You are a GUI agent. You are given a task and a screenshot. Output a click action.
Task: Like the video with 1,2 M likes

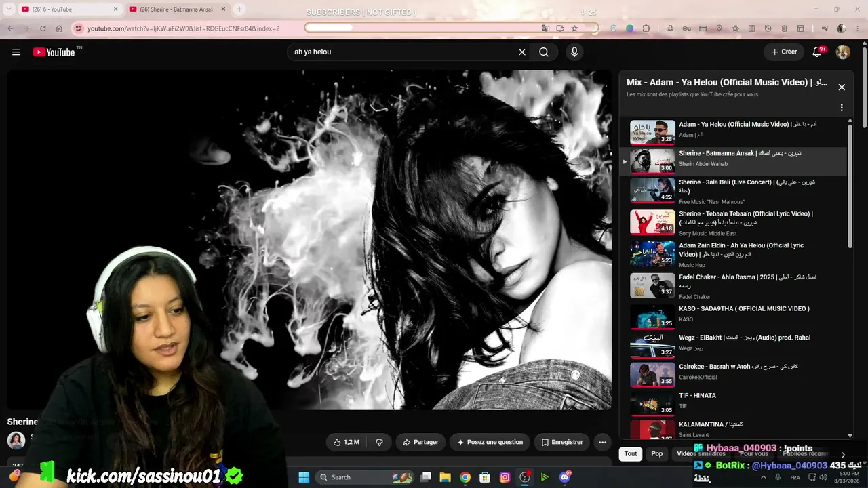pyautogui.click(x=347, y=442)
